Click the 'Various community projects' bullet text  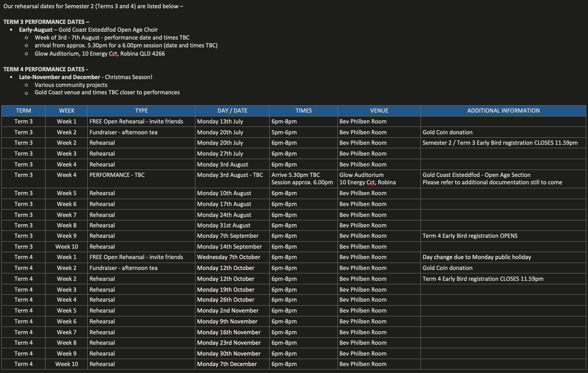(71, 85)
